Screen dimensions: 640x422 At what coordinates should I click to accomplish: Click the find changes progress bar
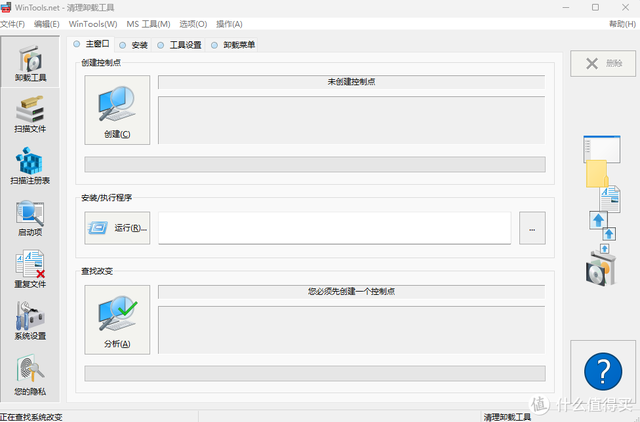[x=315, y=373]
